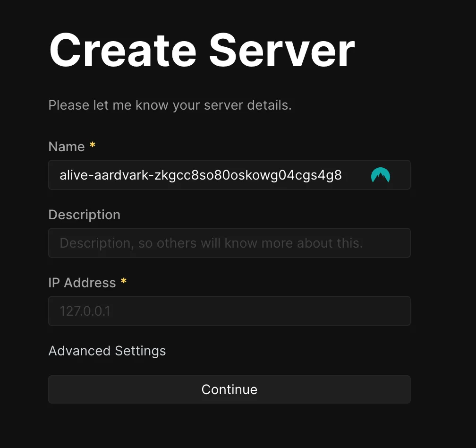The width and height of the screenshot is (476, 448).
Task: Click the Create Server heading
Action: [x=202, y=51]
